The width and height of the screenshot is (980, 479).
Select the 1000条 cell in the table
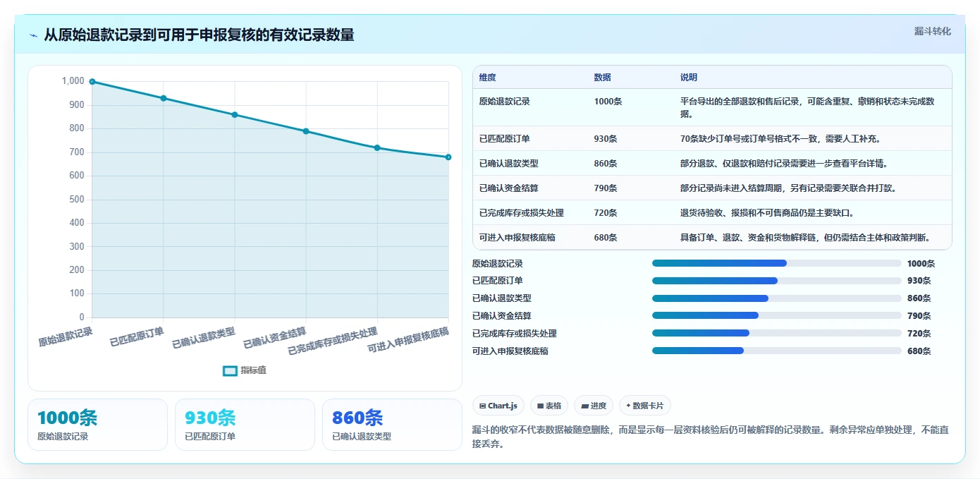point(608,102)
